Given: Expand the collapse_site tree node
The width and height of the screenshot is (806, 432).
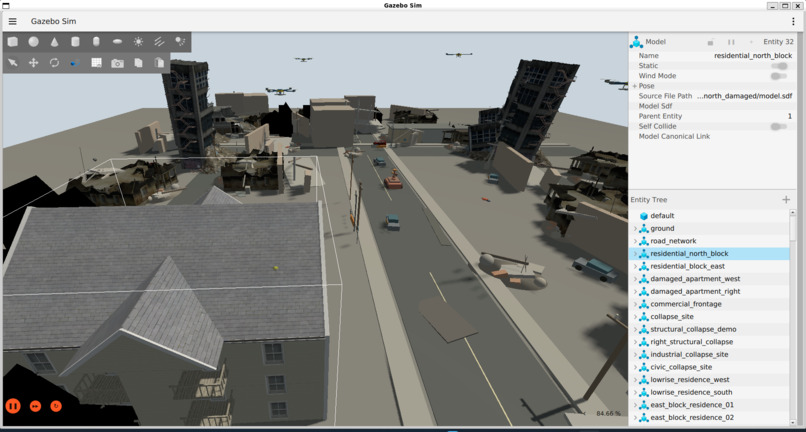Looking at the screenshot, I should pos(635,317).
